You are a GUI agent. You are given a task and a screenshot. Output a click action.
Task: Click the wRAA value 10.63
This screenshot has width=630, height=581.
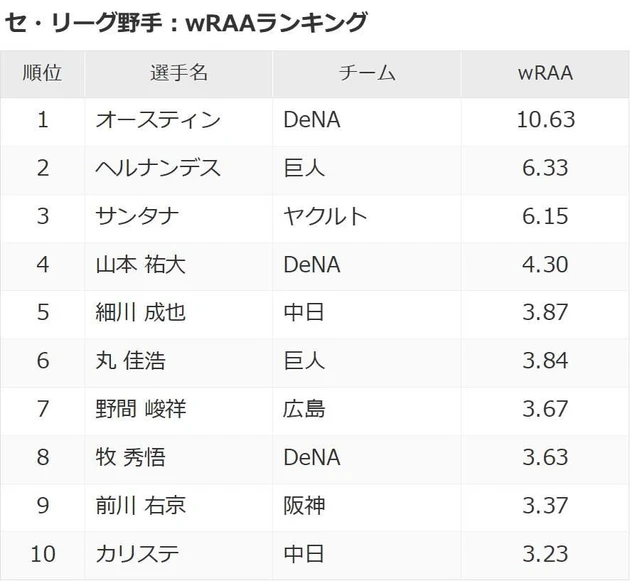(548, 120)
